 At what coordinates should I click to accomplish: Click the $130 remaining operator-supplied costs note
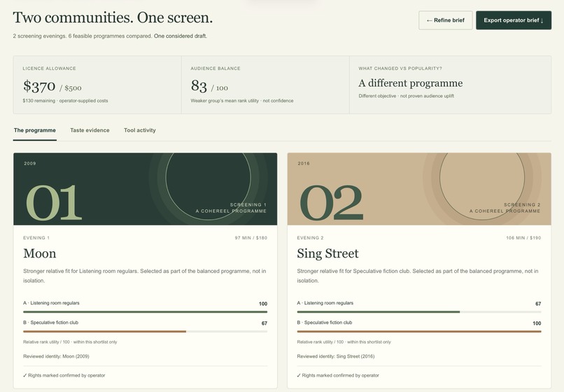point(65,101)
